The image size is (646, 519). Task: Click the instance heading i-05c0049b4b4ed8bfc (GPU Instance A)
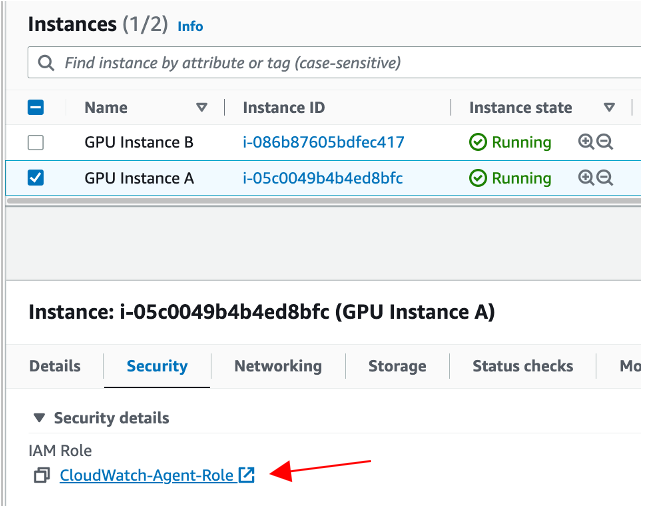[x=262, y=312]
